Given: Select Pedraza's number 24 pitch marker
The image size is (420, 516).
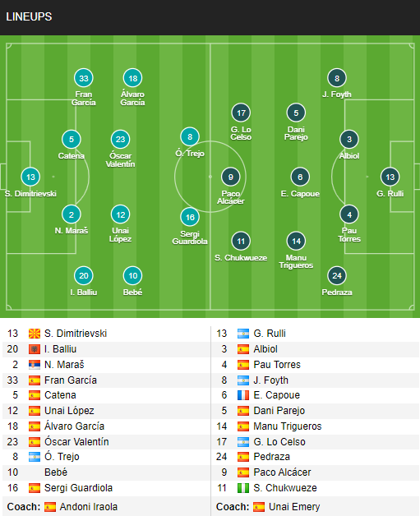Looking at the screenshot, I should point(337,276).
